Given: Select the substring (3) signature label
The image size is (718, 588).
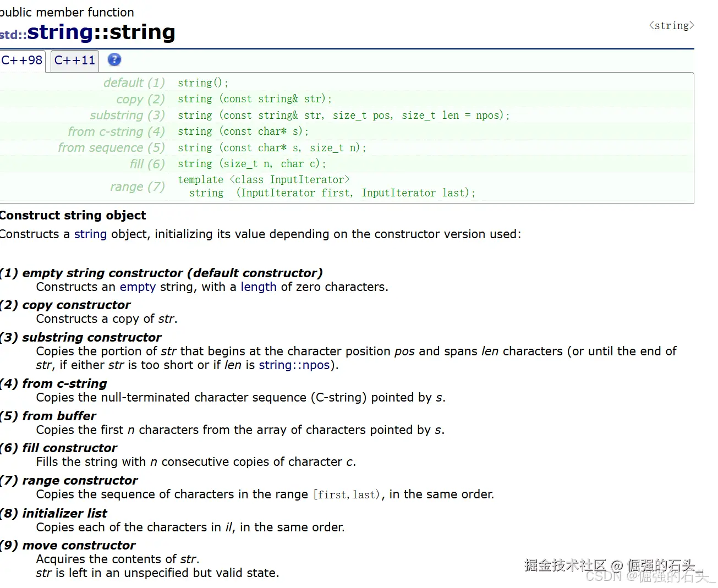Looking at the screenshot, I should tap(128, 116).
